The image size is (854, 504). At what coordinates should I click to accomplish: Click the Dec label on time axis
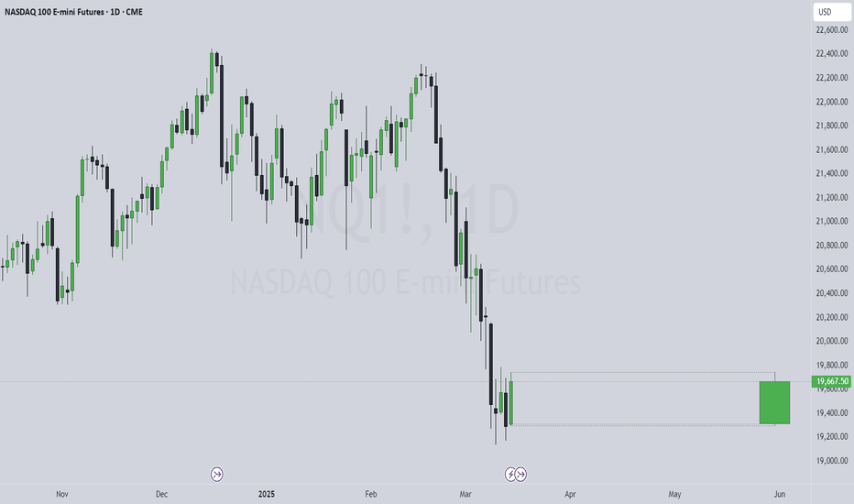pyautogui.click(x=162, y=494)
